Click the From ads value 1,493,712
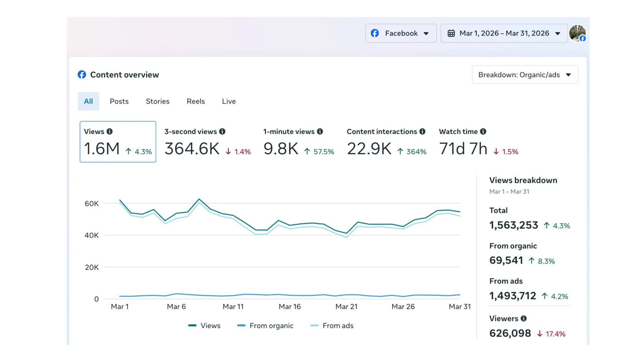Image resolution: width=644 pixels, height=362 pixels. coord(513,296)
